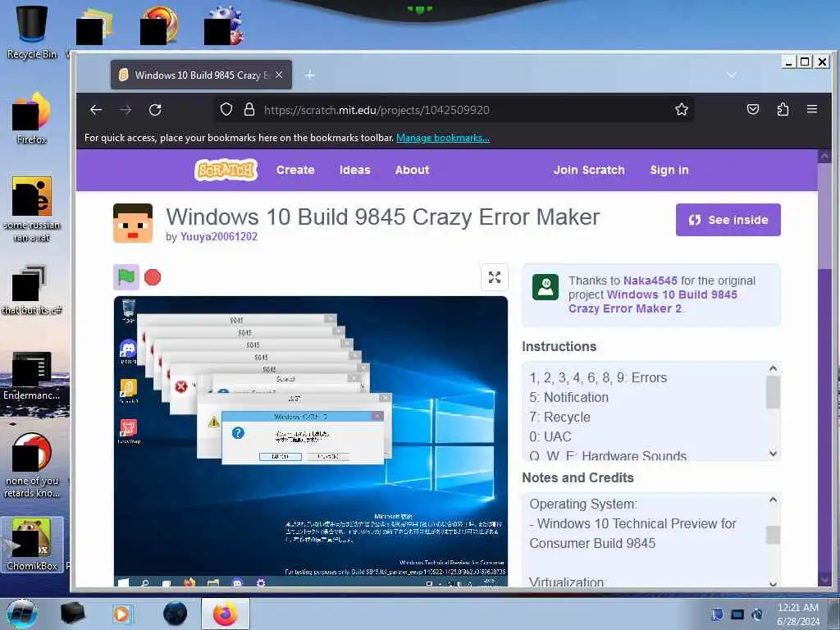Select the Windows 10 Build 9845 Crazy tab
Viewport: 840px width, 630px height.
point(202,75)
